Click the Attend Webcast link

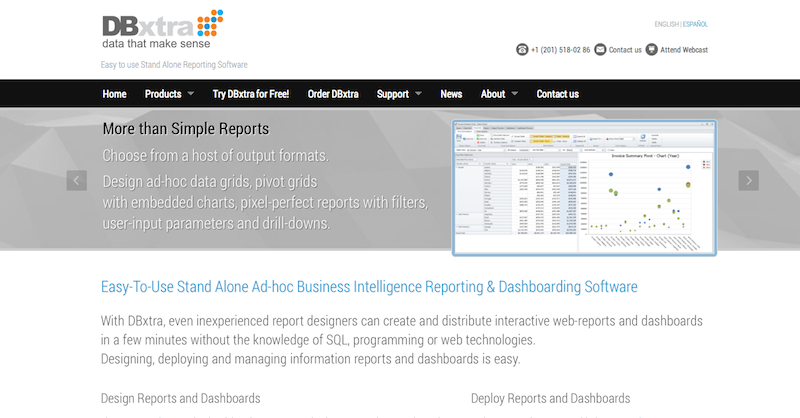[x=684, y=50]
